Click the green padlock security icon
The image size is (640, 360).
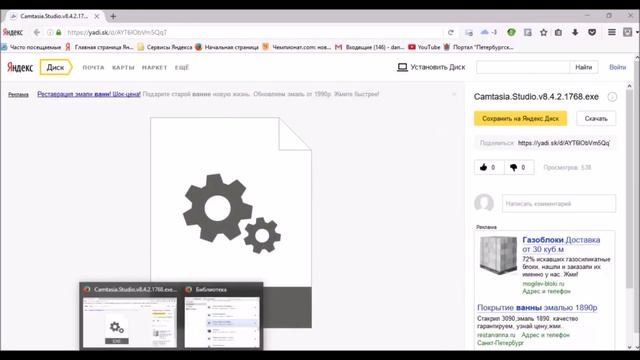coord(58,32)
